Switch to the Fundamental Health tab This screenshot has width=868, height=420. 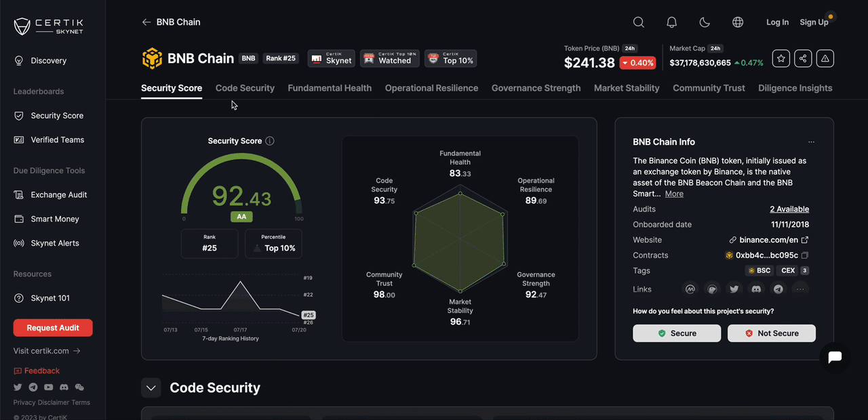(x=330, y=88)
